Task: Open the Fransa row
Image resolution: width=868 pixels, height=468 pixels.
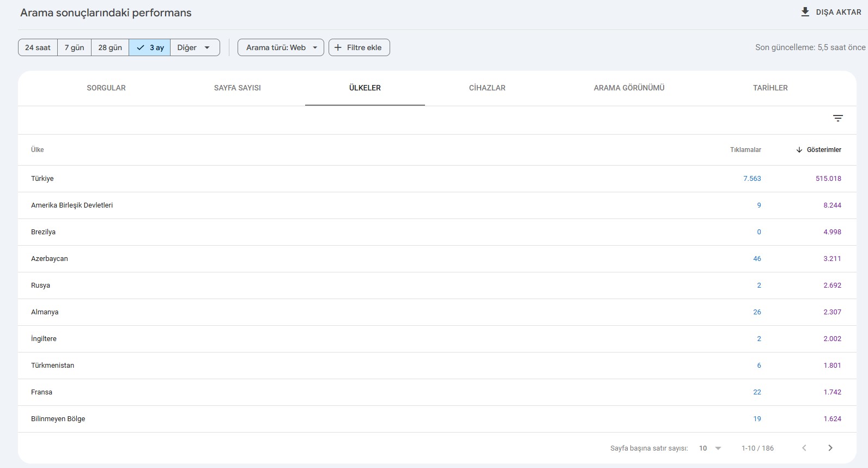Action: tap(437, 392)
